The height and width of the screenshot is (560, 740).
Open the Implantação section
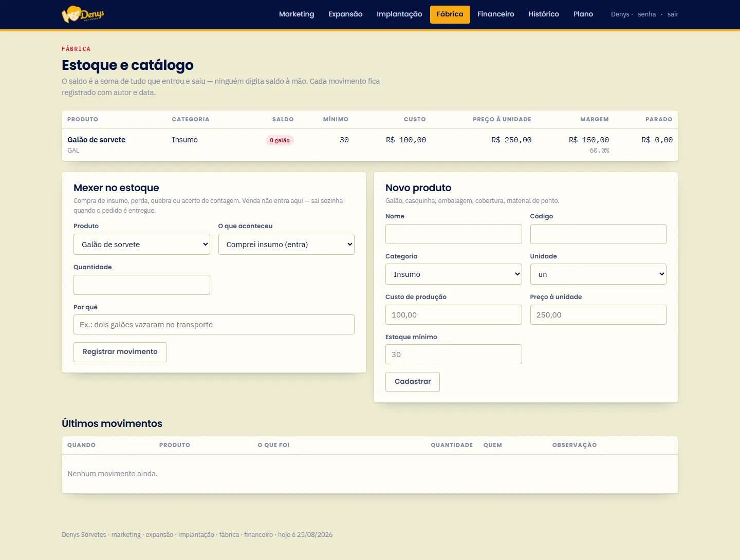coord(399,14)
